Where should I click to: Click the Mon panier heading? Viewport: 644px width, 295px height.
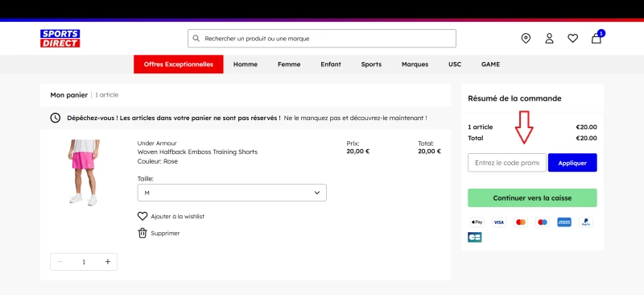click(x=69, y=95)
